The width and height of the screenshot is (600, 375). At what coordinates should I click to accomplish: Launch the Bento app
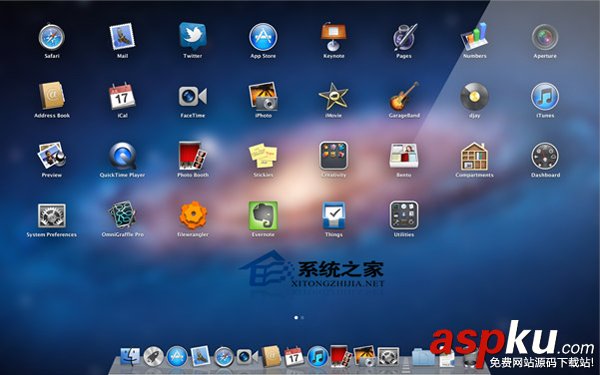404,156
